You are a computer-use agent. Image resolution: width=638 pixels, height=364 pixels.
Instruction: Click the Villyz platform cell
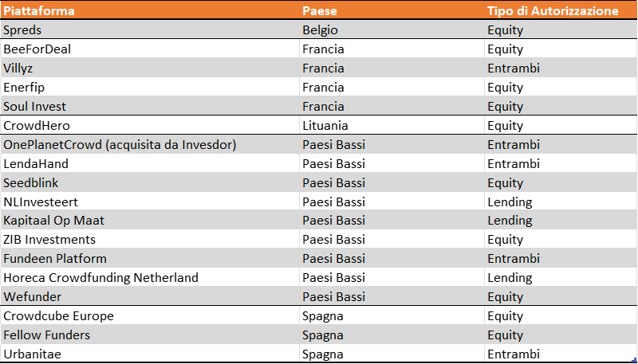(20, 68)
